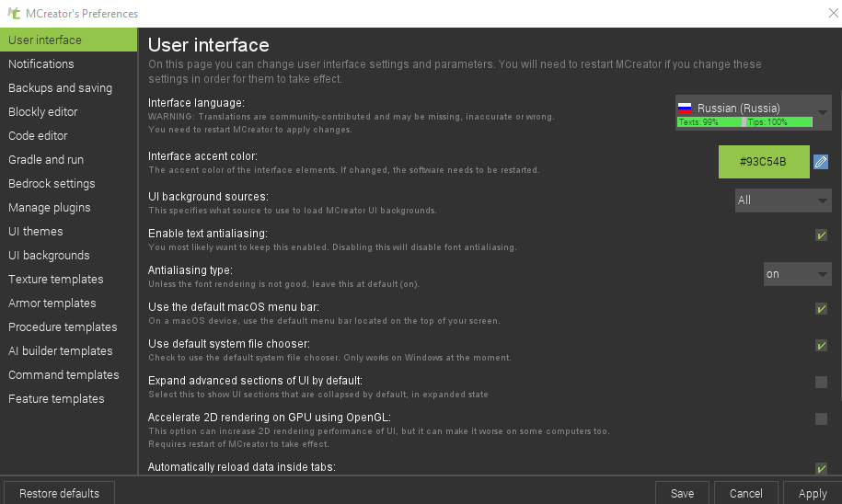Viewport: 842px width, 504px height.
Task: Click the pencil icon to edit accent color
Action: tap(821, 162)
